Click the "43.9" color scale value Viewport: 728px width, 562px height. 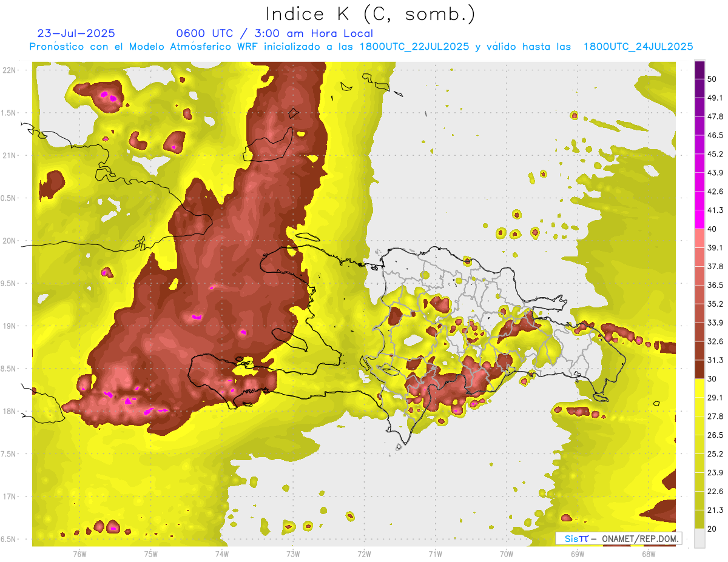pos(715,173)
